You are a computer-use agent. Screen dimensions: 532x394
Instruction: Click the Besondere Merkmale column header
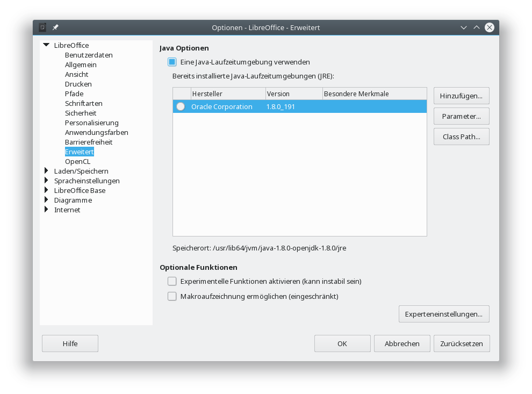tap(375, 94)
